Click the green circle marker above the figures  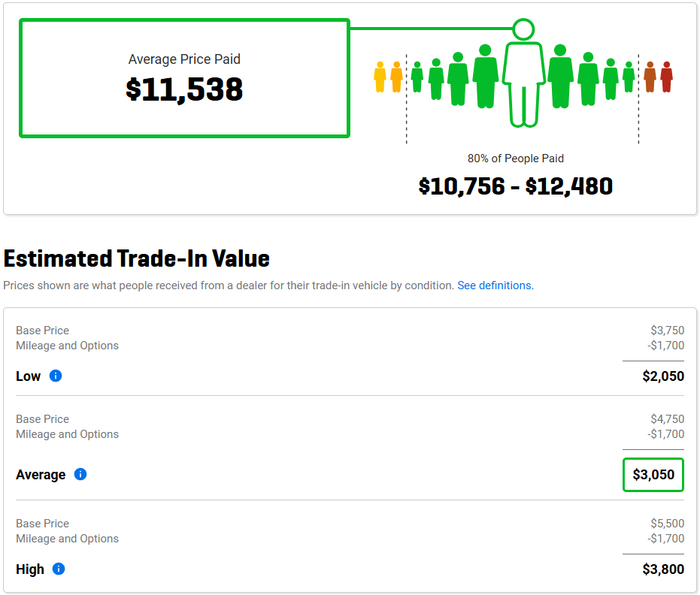[x=523, y=29]
